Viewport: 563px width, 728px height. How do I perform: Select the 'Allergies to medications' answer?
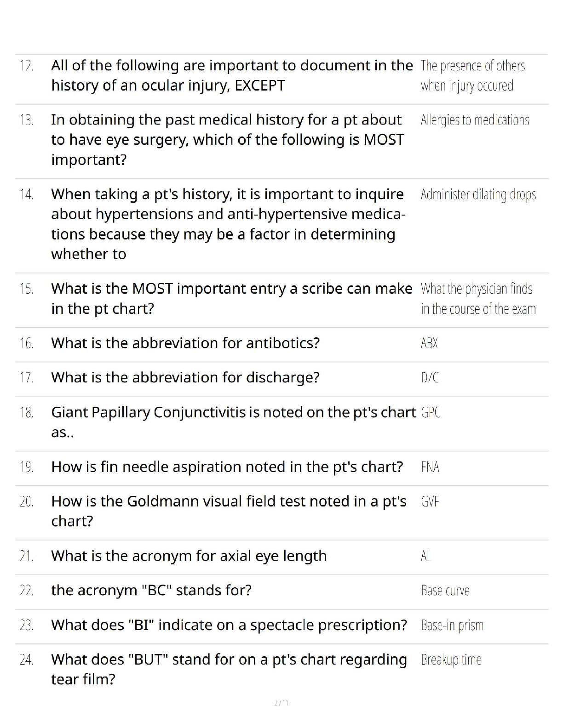[x=475, y=120]
